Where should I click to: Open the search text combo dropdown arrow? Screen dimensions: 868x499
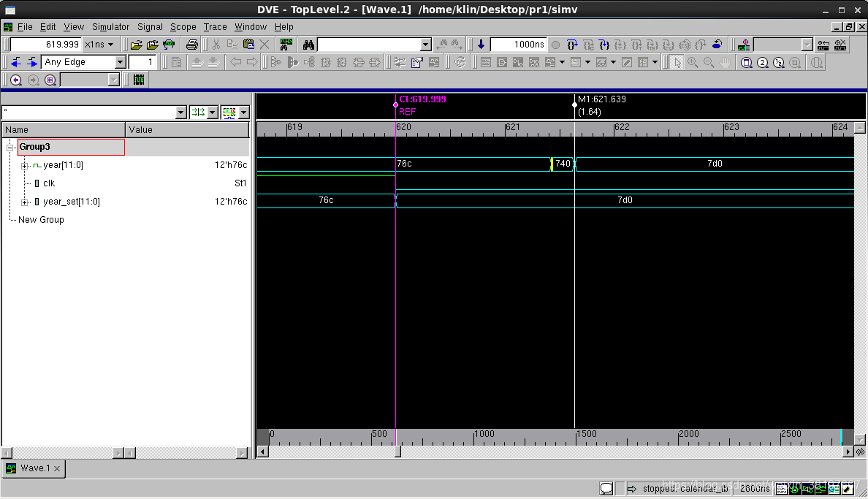click(425, 45)
